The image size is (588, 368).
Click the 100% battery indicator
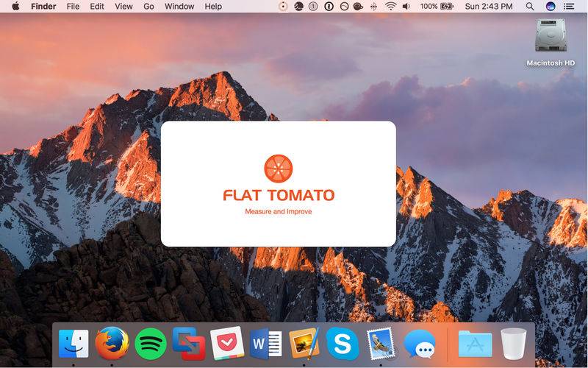click(x=437, y=7)
